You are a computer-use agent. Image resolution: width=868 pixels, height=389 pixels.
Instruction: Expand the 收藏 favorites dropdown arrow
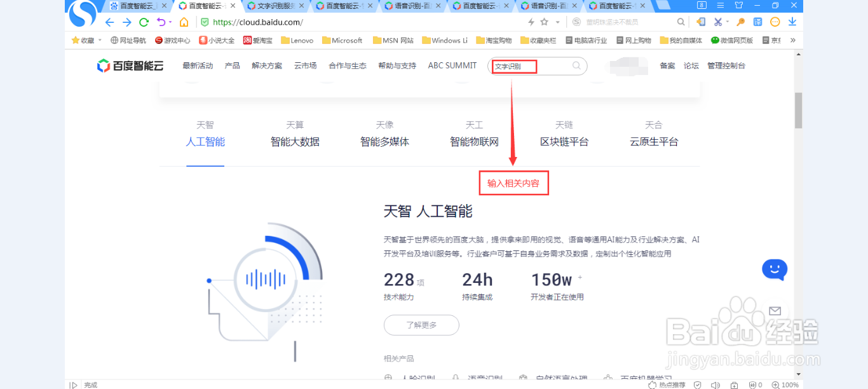[x=100, y=40]
